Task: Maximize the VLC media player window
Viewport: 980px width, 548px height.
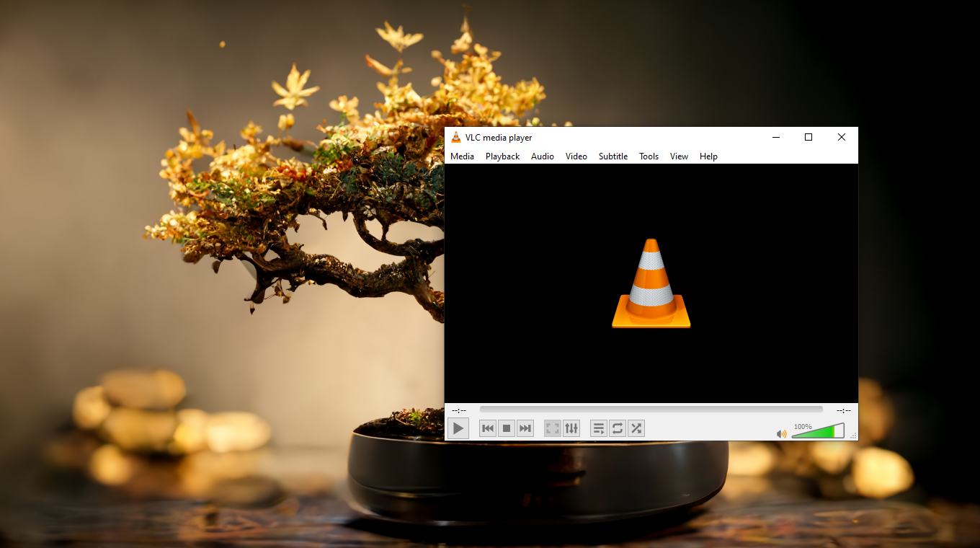Action: coord(808,137)
